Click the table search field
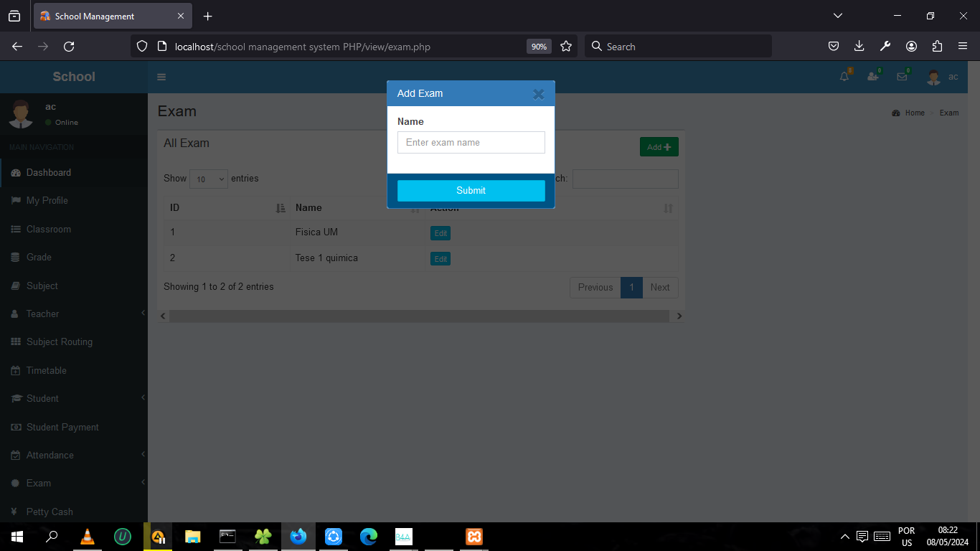980x551 pixels. pyautogui.click(x=626, y=179)
